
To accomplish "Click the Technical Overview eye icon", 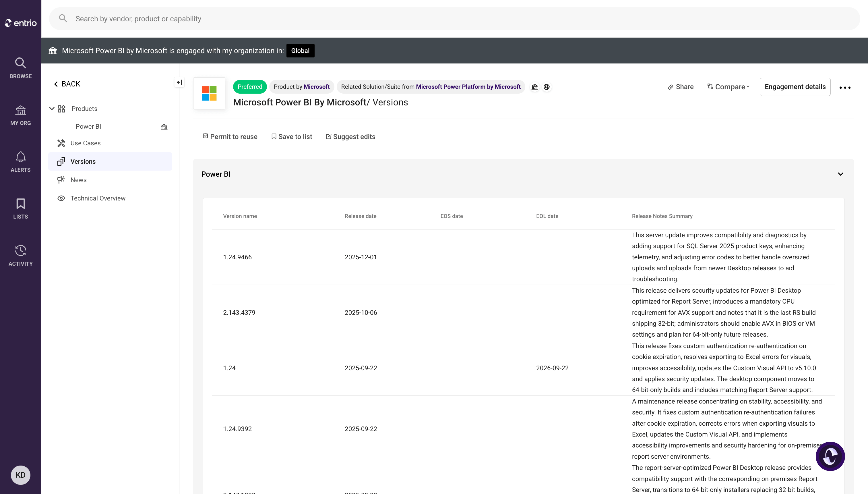I will 61,198.
